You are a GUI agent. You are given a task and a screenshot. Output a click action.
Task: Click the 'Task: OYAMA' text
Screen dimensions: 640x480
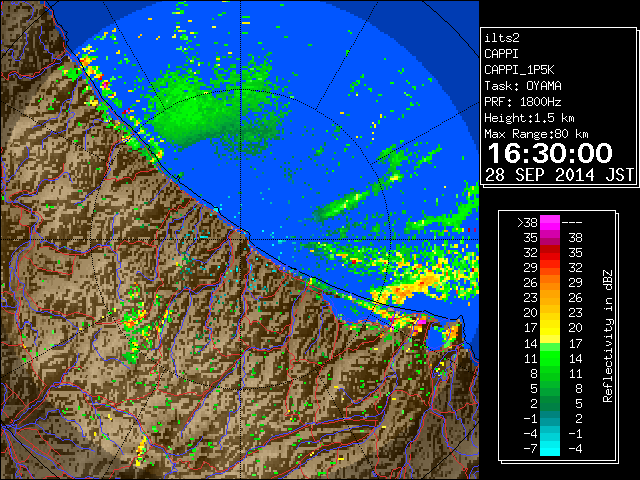(x=522, y=86)
